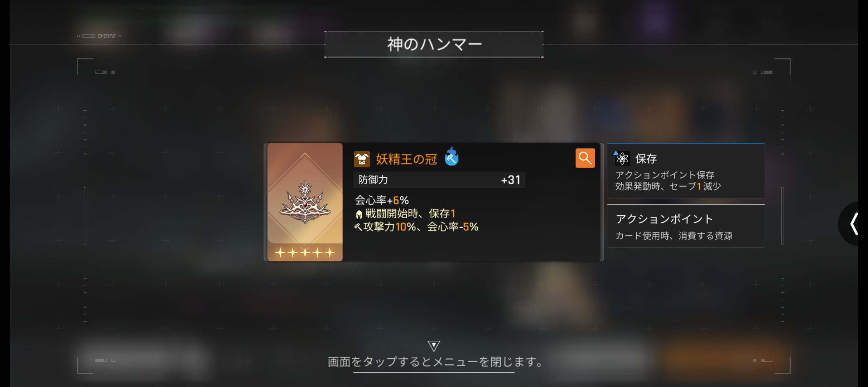Tap the five-star rarity row

pos(305,253)
